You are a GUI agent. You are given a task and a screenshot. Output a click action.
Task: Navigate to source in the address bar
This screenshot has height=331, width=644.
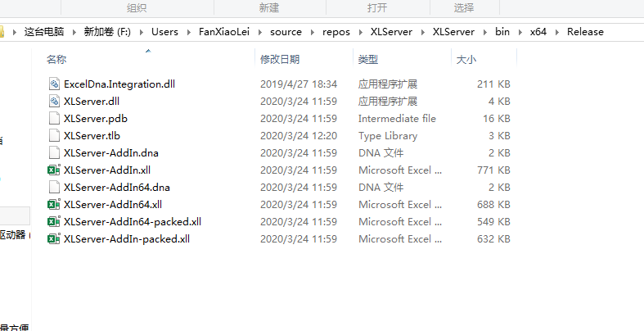pyautogui.click(x=286, y=32)
